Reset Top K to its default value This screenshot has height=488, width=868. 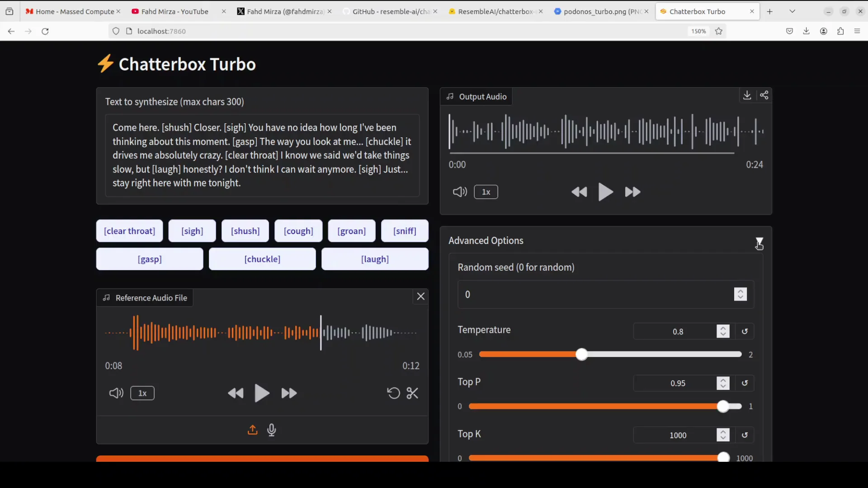tap(745, 435)
